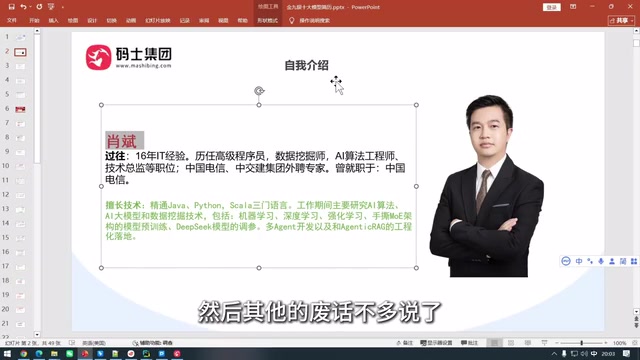Click the 共享 share button
Screen dimensions: 640x360
pos(621,20)
